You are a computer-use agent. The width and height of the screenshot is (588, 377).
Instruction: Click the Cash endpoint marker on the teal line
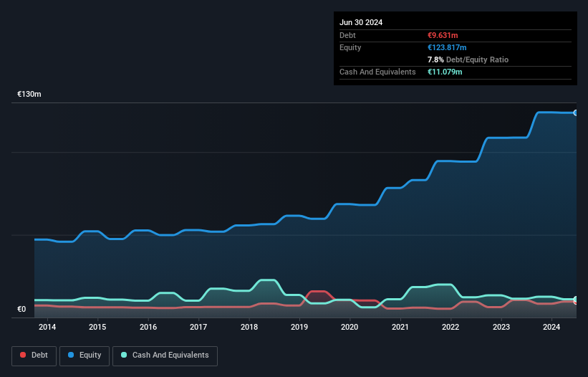click(576, 299)
